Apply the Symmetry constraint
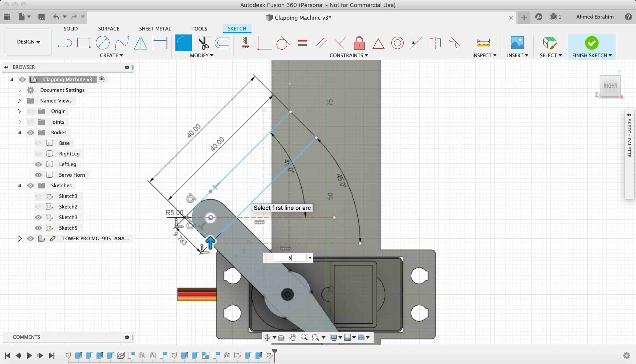 click(x=435, y=43)
